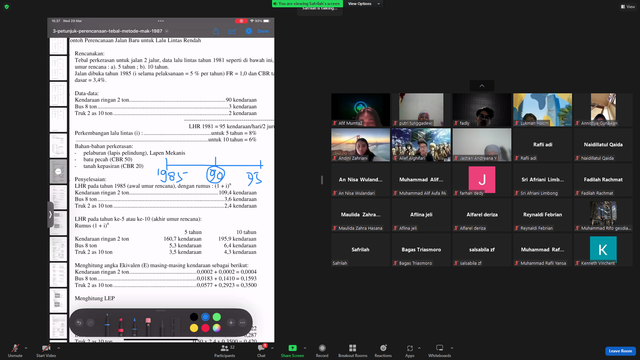The height and width of the screenshot is (360, 640).
Task: Select the blue pencil tool
Action: coord(134,326)
